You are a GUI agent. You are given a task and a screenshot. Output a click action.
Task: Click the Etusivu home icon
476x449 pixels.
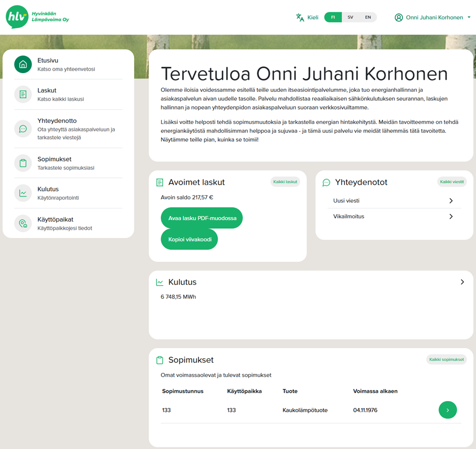[x=23, y=64]
